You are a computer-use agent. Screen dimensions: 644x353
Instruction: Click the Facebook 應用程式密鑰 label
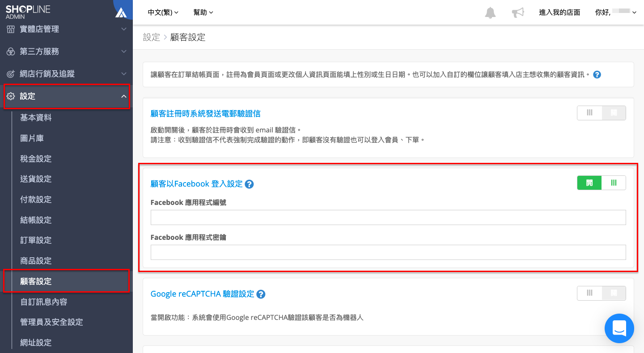188,238
